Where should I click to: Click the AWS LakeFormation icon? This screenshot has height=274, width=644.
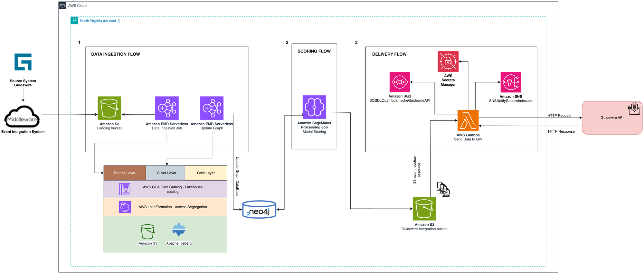tap(125, 207)
